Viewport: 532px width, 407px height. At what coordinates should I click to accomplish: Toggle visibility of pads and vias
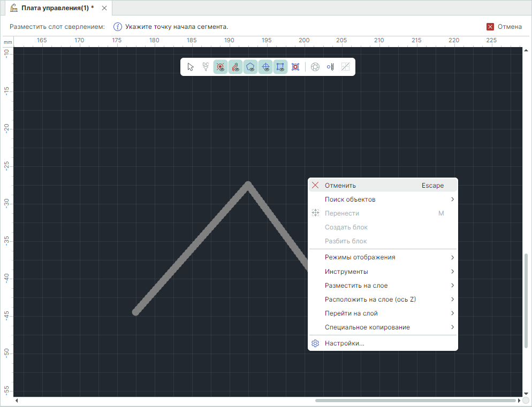pos(221,67)
